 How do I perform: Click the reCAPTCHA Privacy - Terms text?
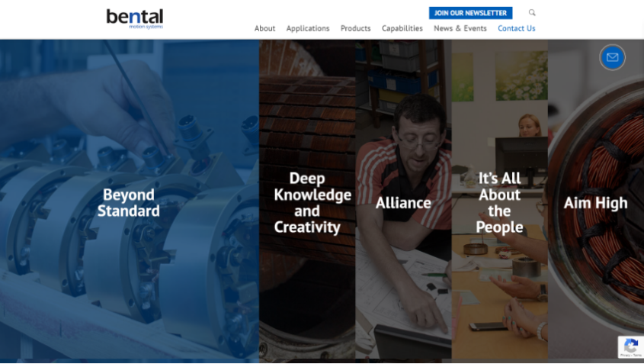(631, 356)
